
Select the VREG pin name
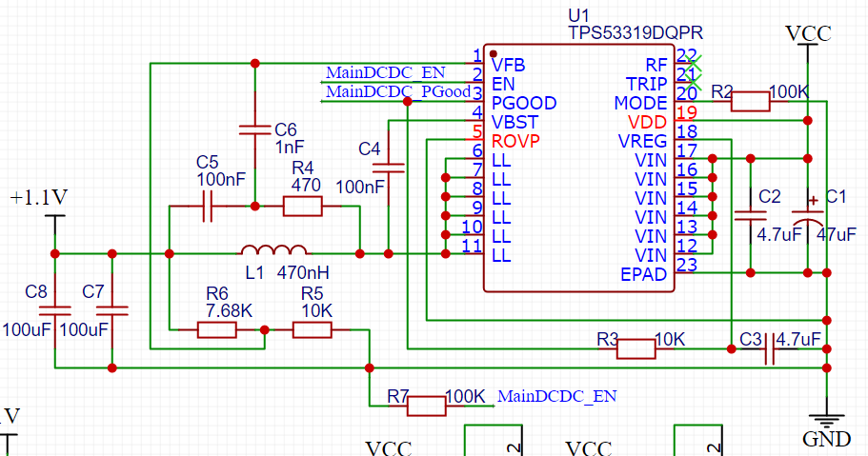coord(643,141)
